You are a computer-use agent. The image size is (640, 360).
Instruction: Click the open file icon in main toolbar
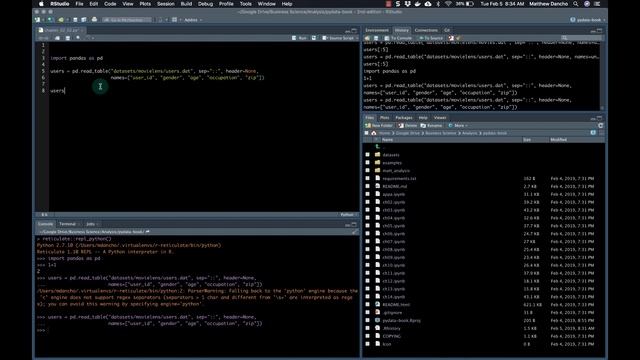(x=61, y=20)
